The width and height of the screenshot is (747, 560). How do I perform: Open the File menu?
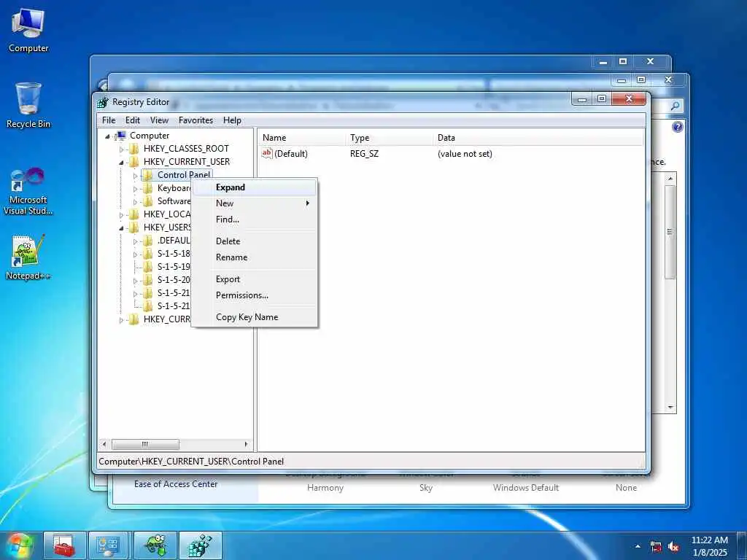point(109,120)
